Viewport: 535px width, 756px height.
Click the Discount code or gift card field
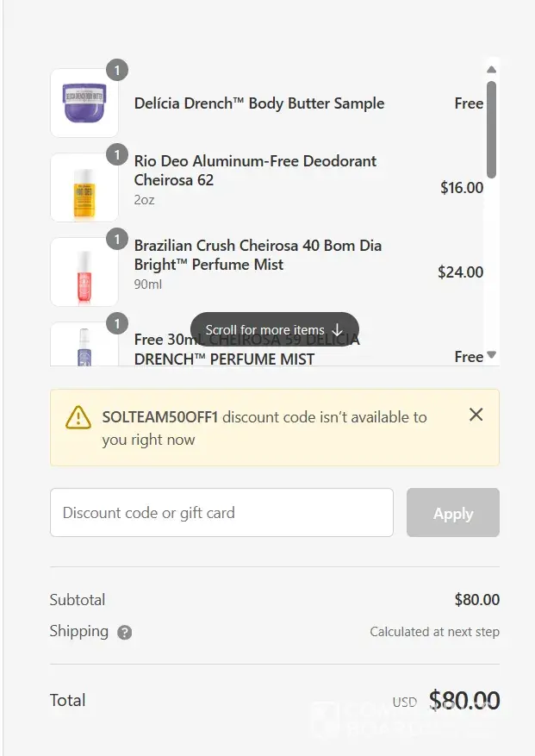coord(221,513)
